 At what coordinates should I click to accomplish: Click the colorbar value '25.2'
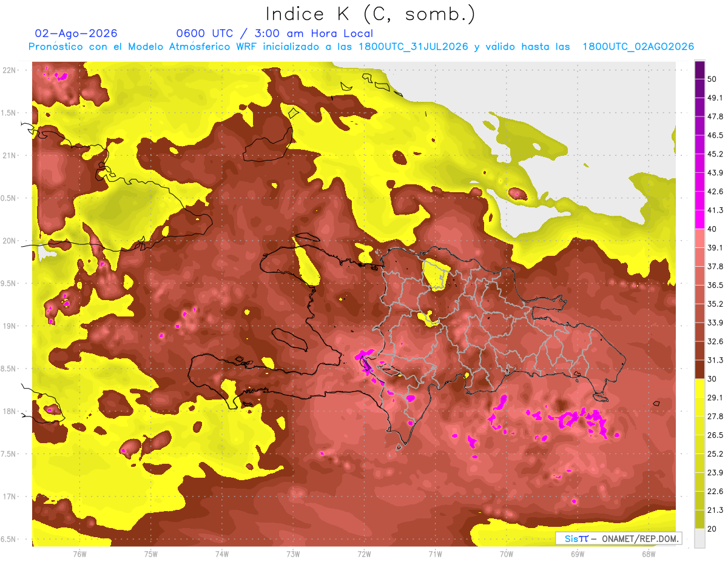click(715, 454)
